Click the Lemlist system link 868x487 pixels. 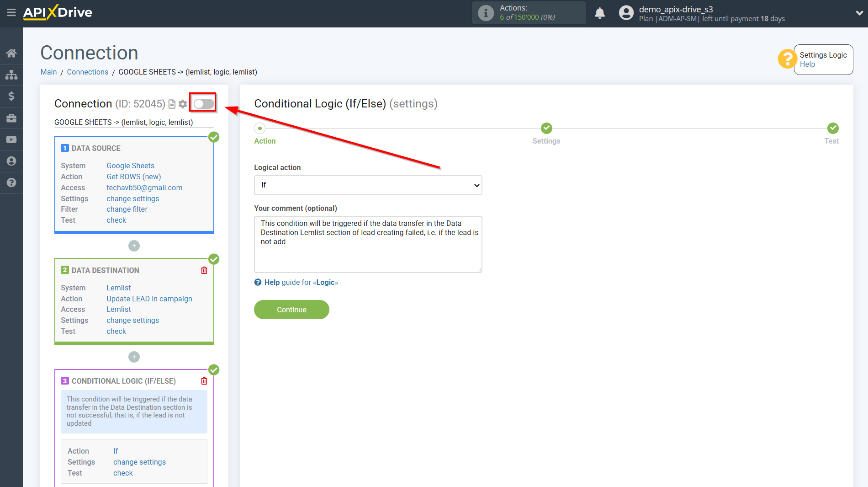119,288
